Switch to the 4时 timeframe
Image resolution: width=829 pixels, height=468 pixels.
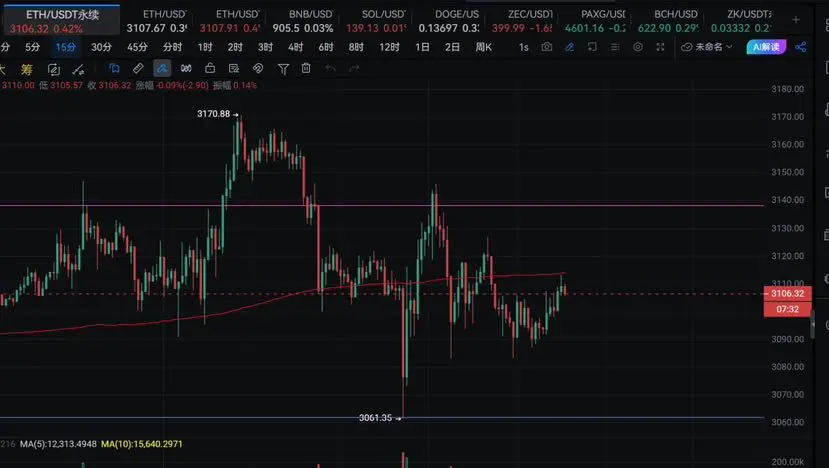[x=296, y=47]
